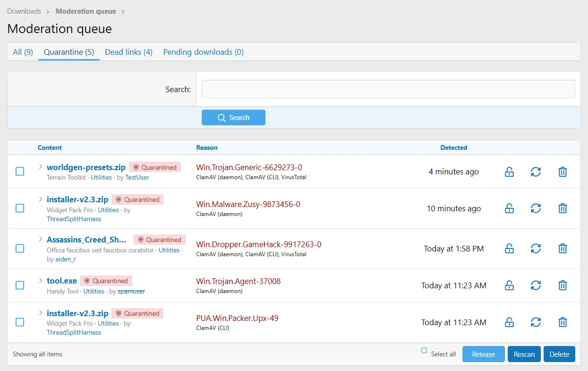Click the blue Search button

(233, 118)
